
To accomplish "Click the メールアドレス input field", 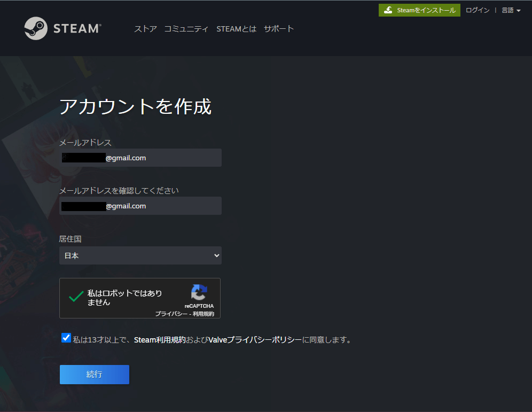I will (140, 158).
